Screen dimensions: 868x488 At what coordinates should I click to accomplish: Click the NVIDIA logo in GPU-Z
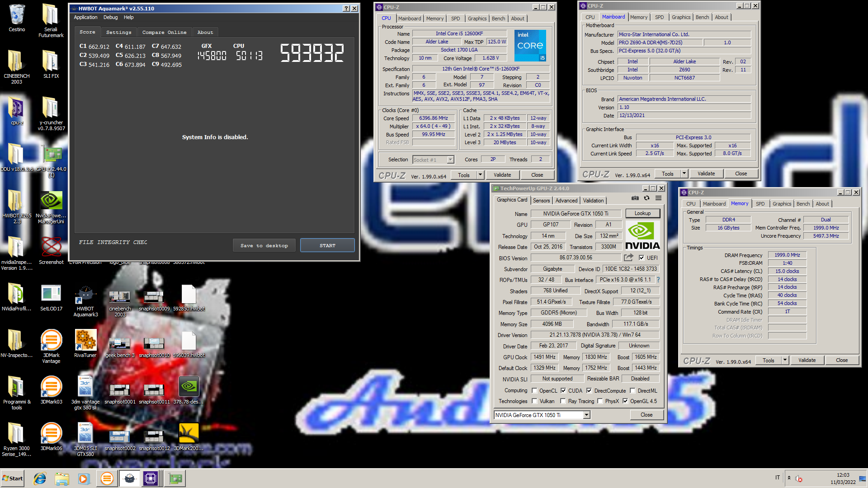point(642,235)
